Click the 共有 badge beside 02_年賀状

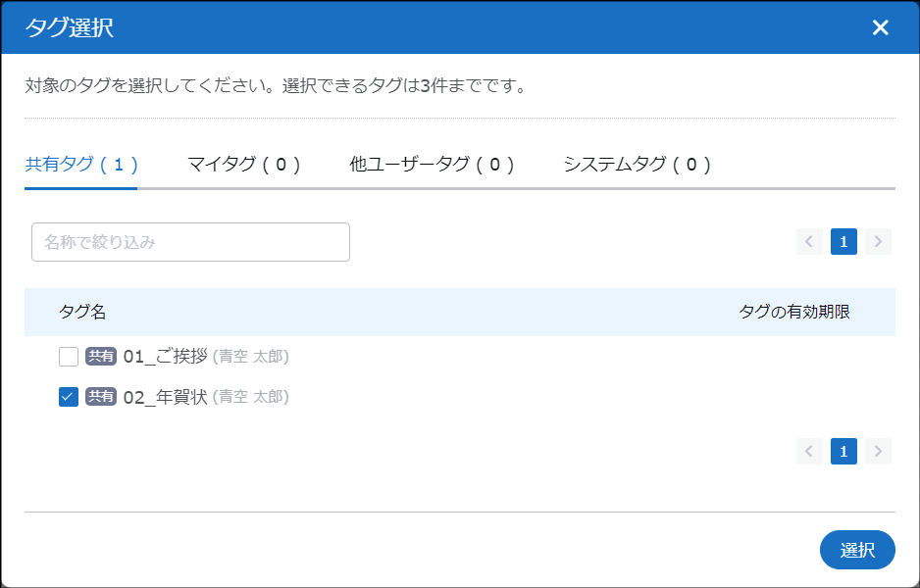pos(100,397)
